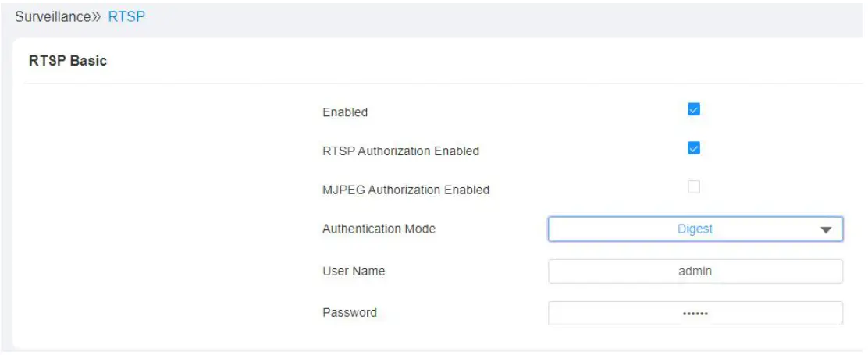Click the RTSP Authorization Enabled label

point(400,151)
